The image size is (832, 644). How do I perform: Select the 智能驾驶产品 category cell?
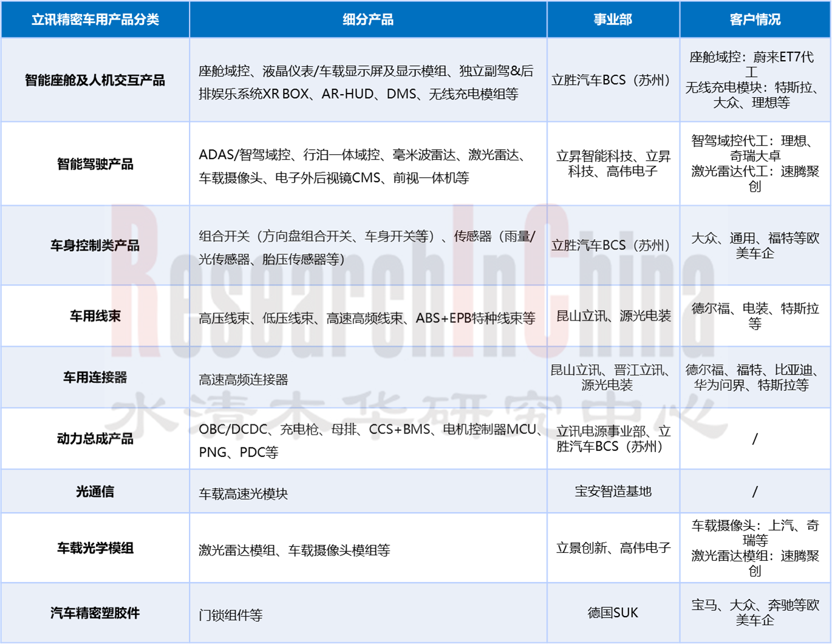(x=95, y=164)
